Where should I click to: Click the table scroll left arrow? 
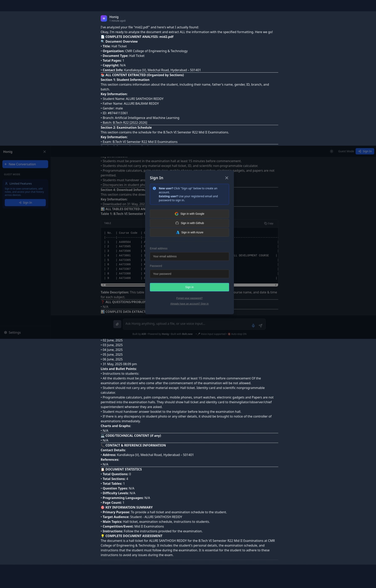click(103, 285)
